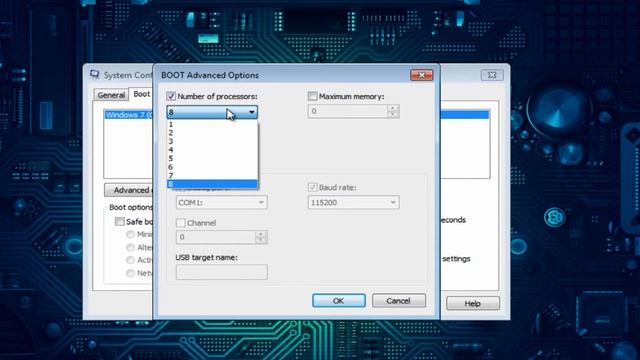The width and height of the screenshot is (640, 360).
Task: Choose 2 processors from the list
Action: [212, 133]
